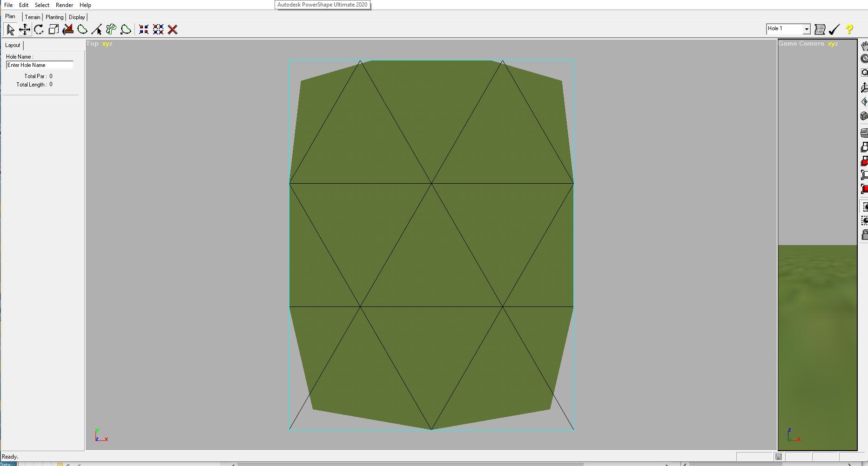Screen dimensions: 868x466
Task: Open the Hole 1 dropdown
Action: [806, 29]
